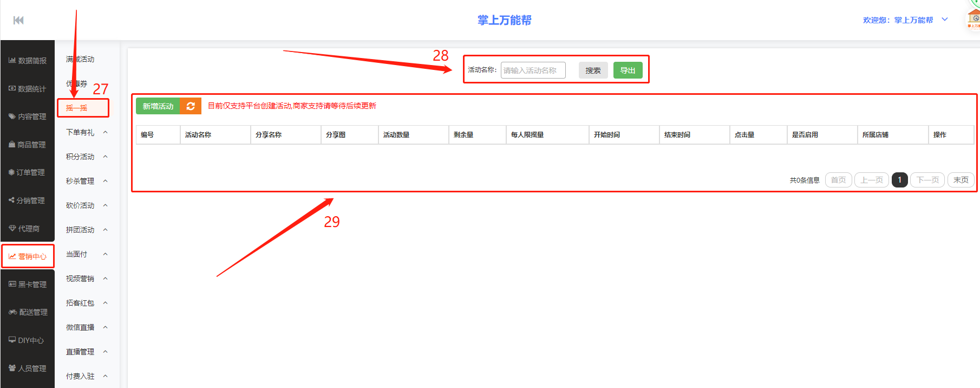This screenshot has height=388, width=980.
Task: Select 营销中心 in the sidebar
Action: [x=28, y=256]
